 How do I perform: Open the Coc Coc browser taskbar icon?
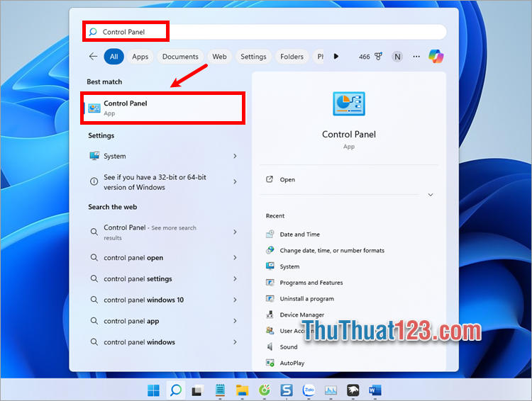click(265, 390)
